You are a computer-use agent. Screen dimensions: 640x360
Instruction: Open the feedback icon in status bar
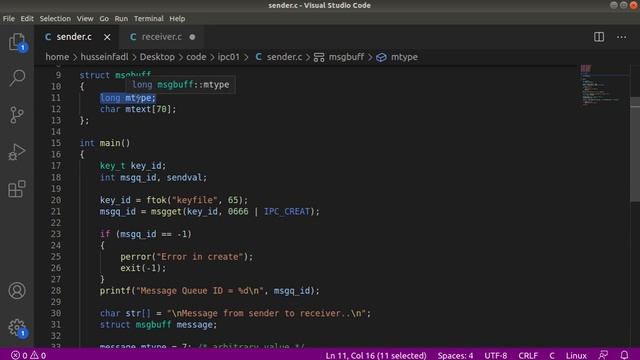coord(603,355)
